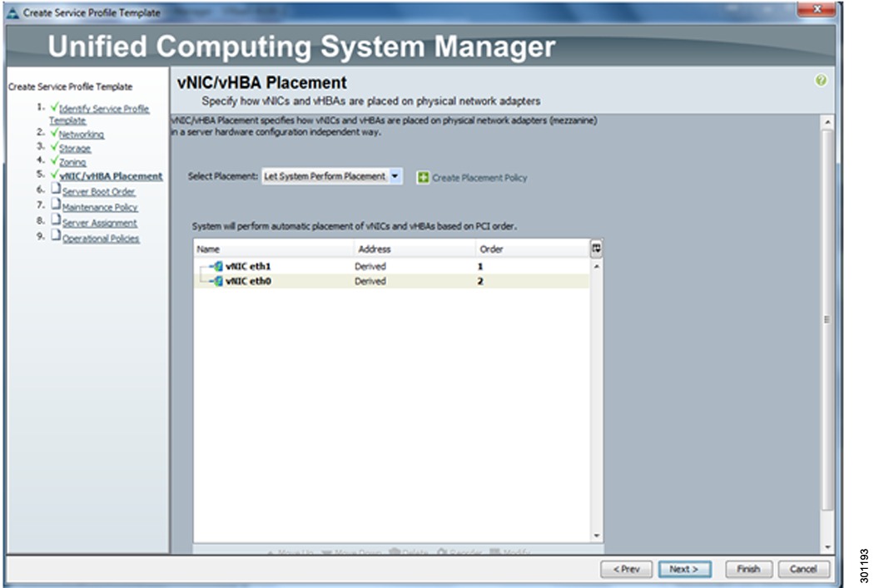Open the Operational Policies step

point(101,239)
